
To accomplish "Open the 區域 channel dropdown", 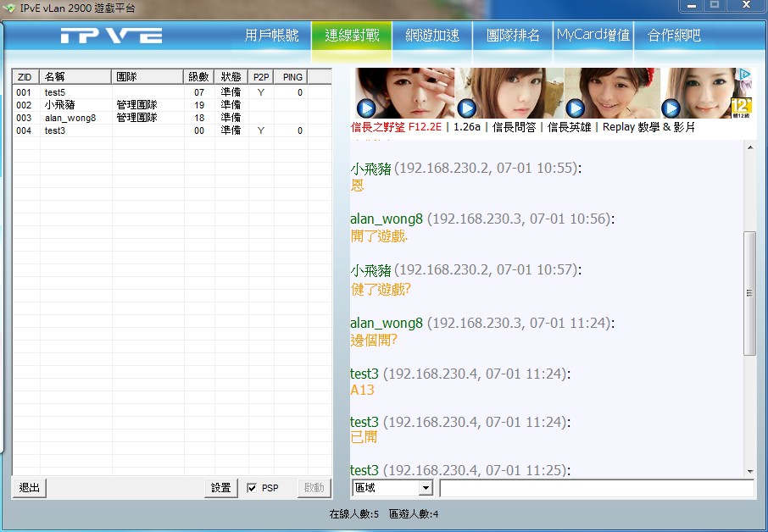I will pyautogui.click(x=426, y=488).
